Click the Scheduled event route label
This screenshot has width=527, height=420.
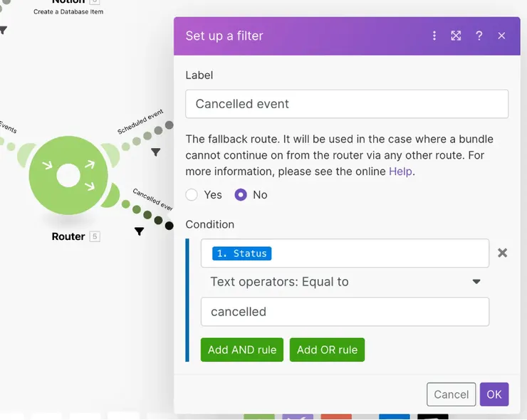point(140,121)
